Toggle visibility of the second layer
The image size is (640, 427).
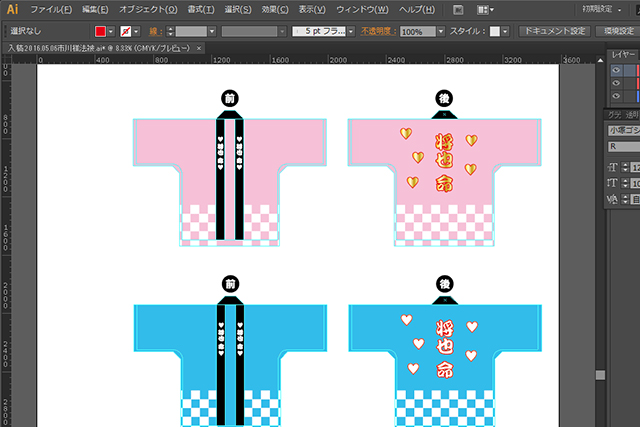click(x=616, y=83)
